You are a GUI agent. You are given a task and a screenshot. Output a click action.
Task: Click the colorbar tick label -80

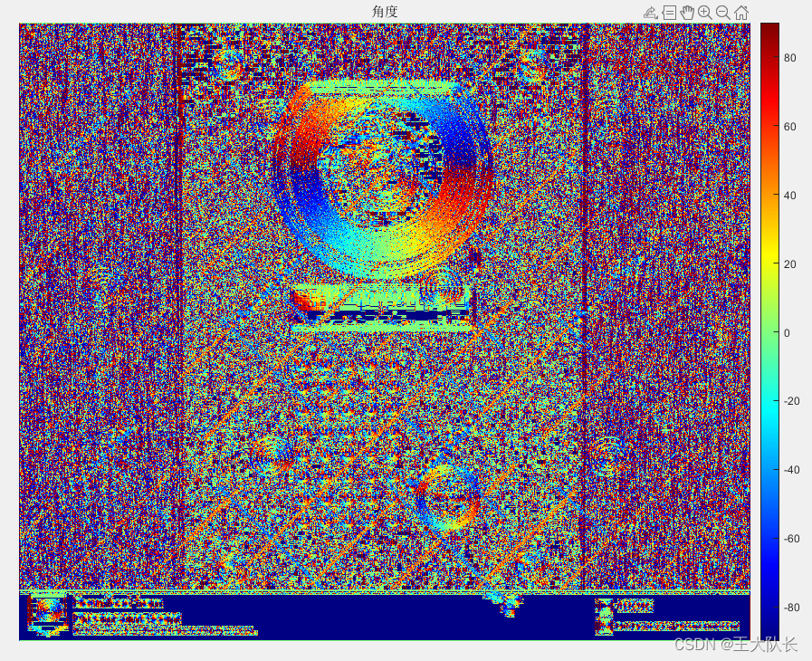pyautogui.click(x=791, y=608)
